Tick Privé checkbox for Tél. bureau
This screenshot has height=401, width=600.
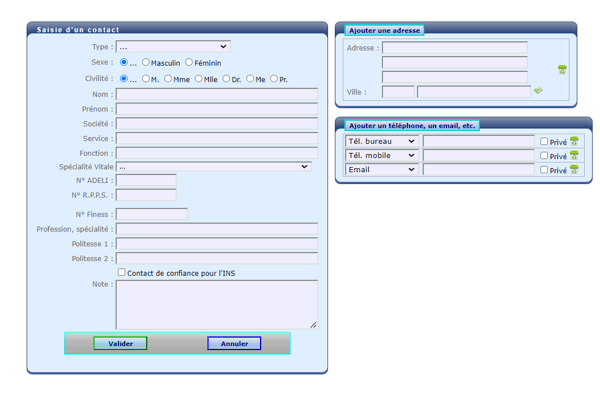point(544,142)
